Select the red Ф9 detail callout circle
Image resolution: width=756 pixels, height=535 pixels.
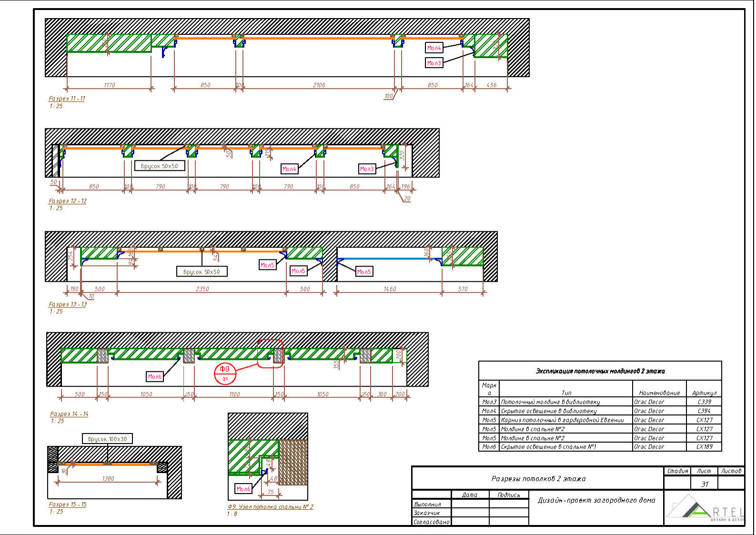click(225, 373)
